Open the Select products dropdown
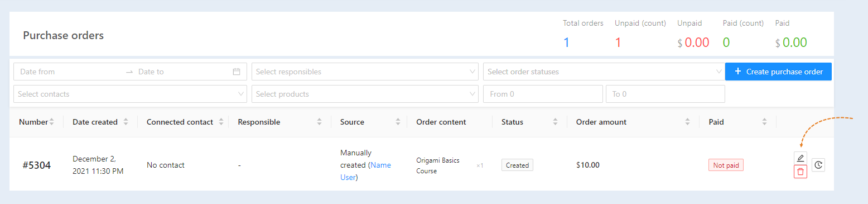Image resolution: width=868 pixels, height=204 pixels. [x=365, y=94]
